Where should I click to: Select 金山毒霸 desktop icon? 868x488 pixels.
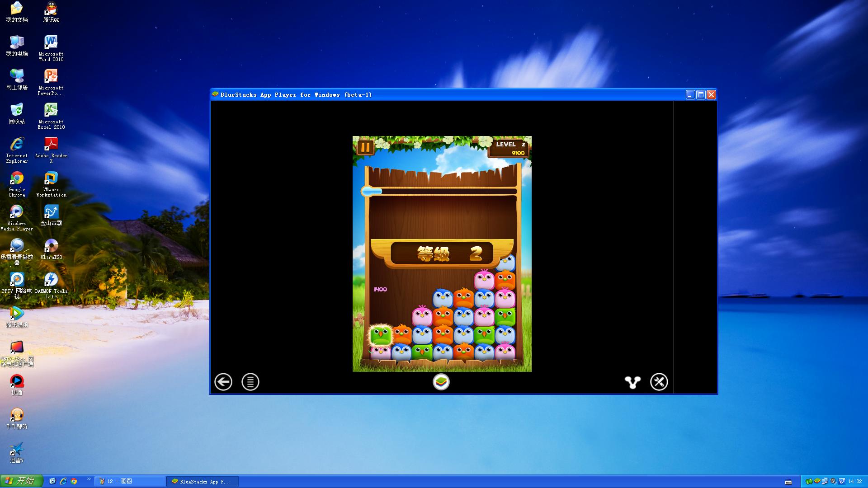point(51,215)
